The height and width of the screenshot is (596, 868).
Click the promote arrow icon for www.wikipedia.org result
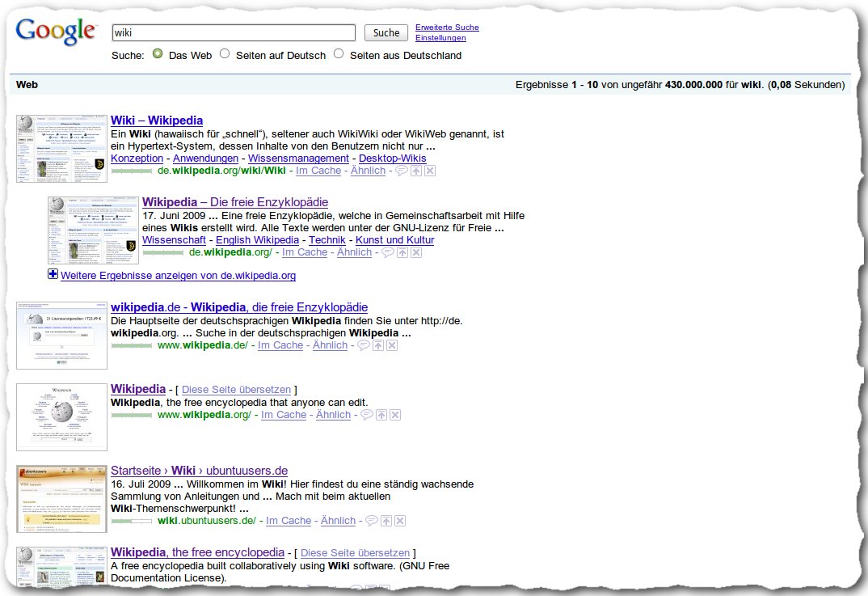coord(381,415)
